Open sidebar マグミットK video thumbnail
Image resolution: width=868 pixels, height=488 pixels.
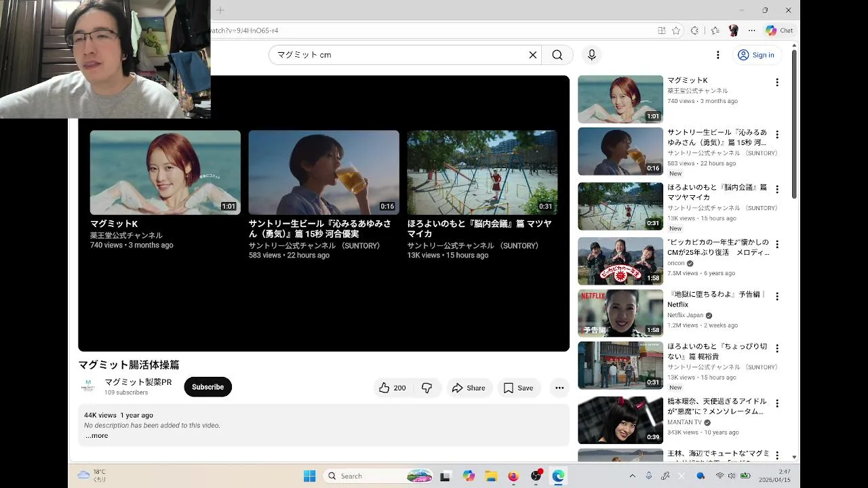click(620, 99)
